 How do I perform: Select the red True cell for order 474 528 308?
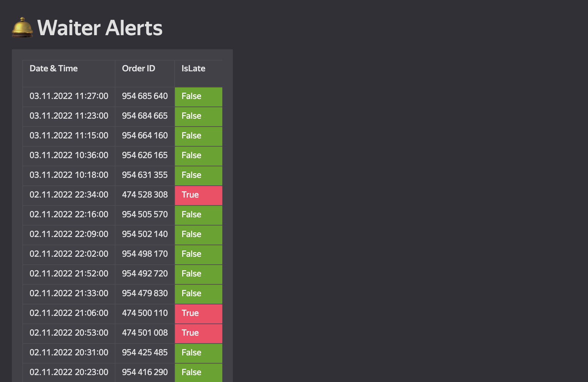[198, 195]
